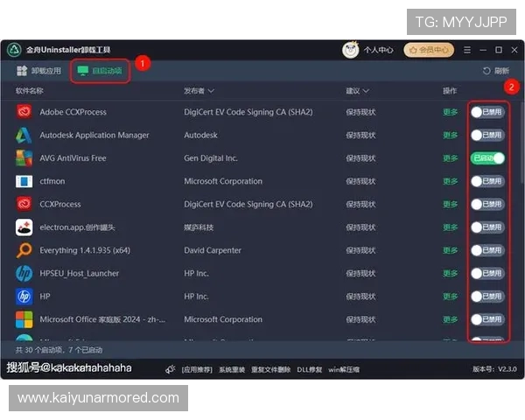Open the hamburger menu icon
Viewport: 525px width, 420px height.
pyautogui.click(x=467, y=50)
